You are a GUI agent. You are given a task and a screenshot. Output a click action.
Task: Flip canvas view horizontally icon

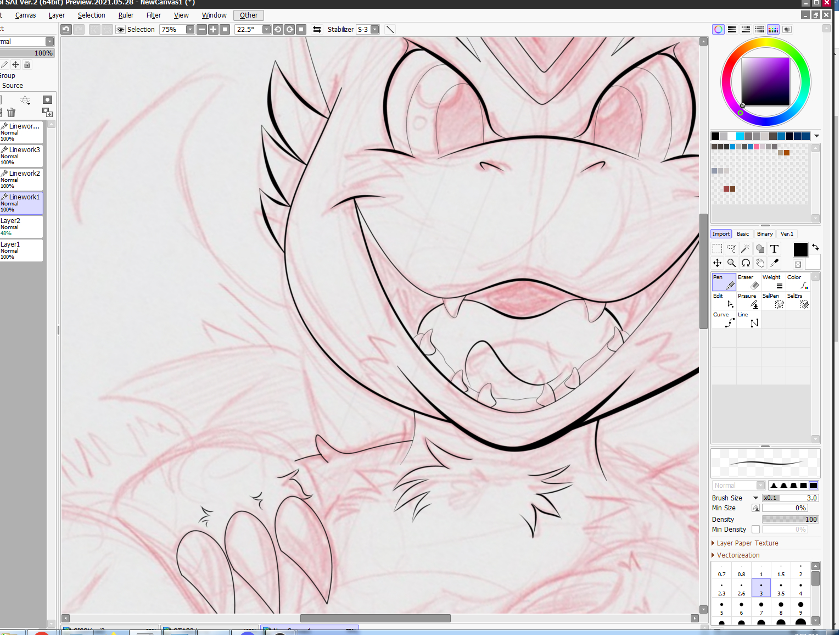click(317, 30)
